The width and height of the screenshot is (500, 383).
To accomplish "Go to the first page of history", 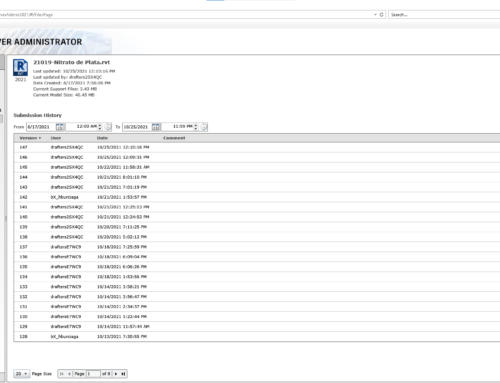I will 62,374.
